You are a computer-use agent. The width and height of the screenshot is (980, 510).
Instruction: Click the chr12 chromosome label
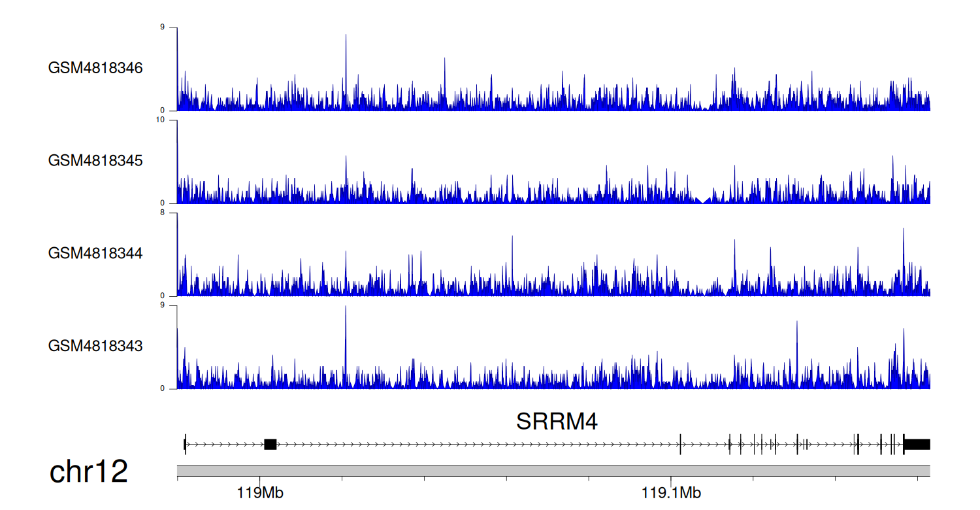(x=88, y=471)
